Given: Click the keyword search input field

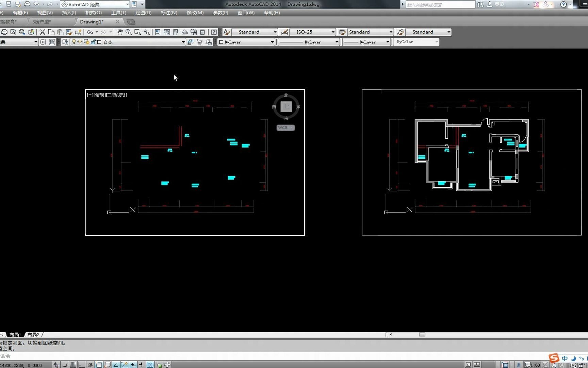Looking at the screenshot, I should (440, 4).
